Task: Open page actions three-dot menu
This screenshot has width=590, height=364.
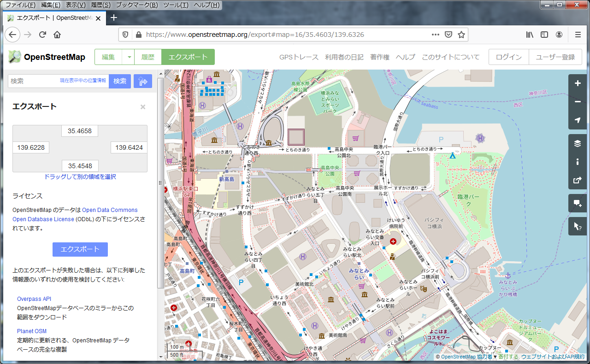Action: coord(436,35)
